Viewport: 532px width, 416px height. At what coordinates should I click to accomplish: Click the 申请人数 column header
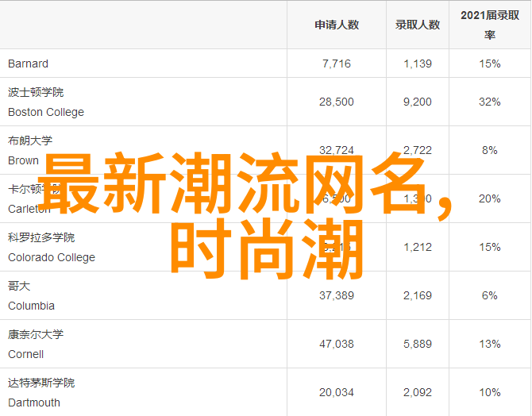pos(337,25)
